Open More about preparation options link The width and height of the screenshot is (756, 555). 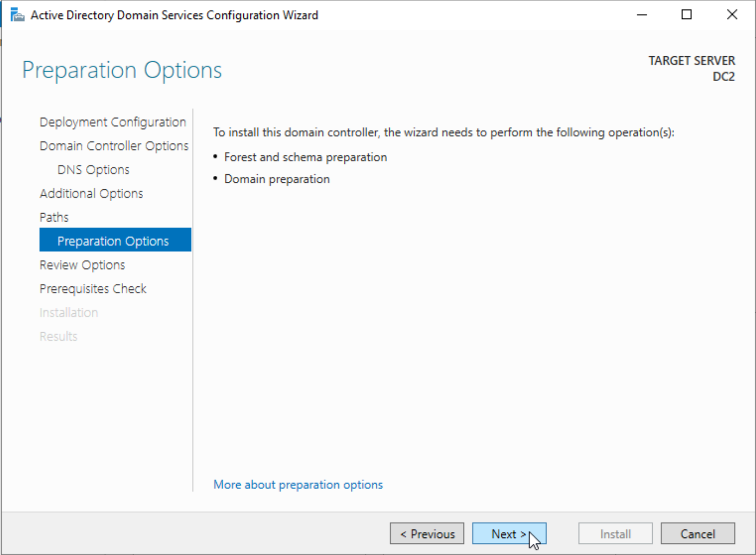click(x=298, y=485)
